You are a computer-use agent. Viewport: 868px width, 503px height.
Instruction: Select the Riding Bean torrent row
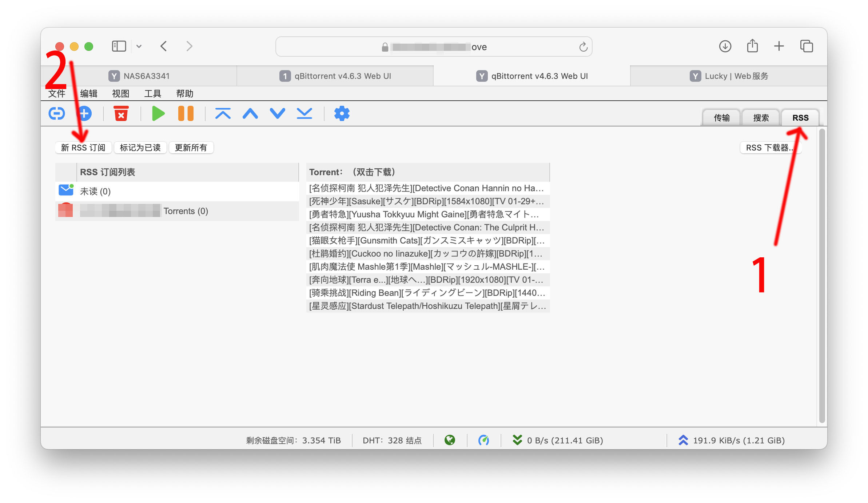428,293
